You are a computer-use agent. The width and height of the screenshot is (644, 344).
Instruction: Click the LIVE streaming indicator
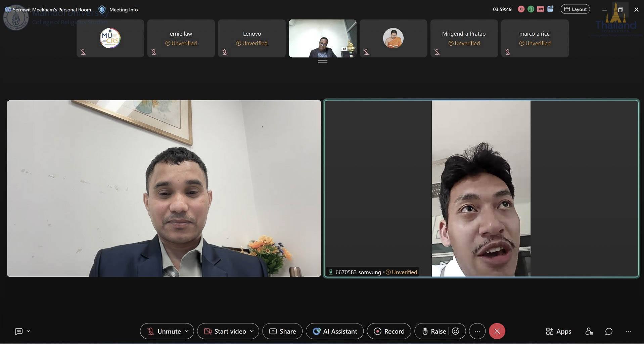(x=540, y=9)
